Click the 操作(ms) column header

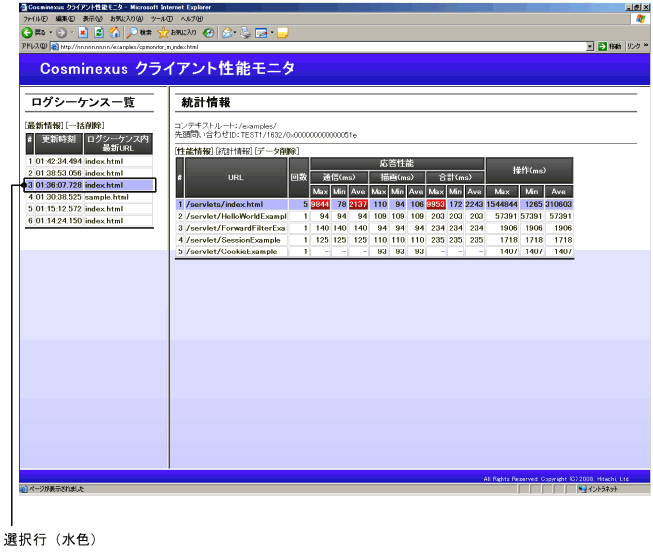(529, 170)
